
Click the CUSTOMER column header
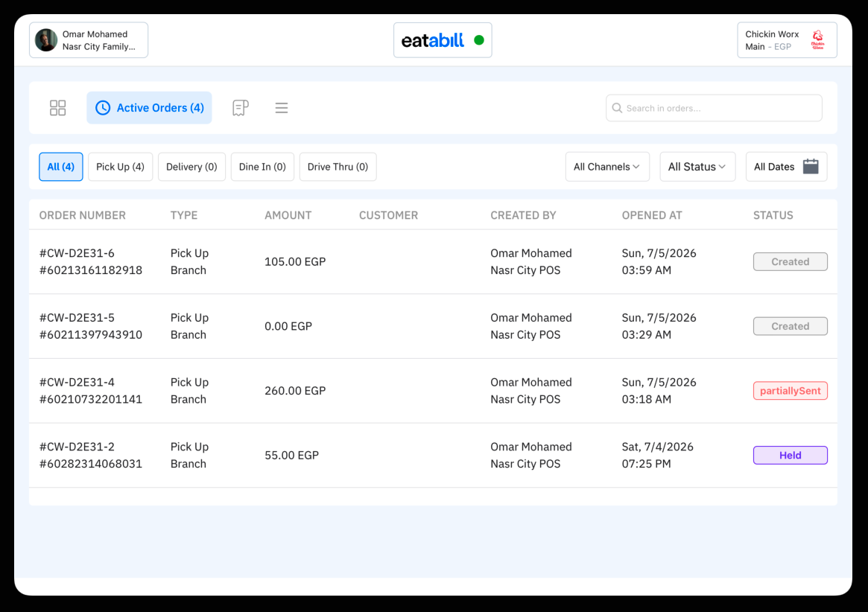(389, 215)
